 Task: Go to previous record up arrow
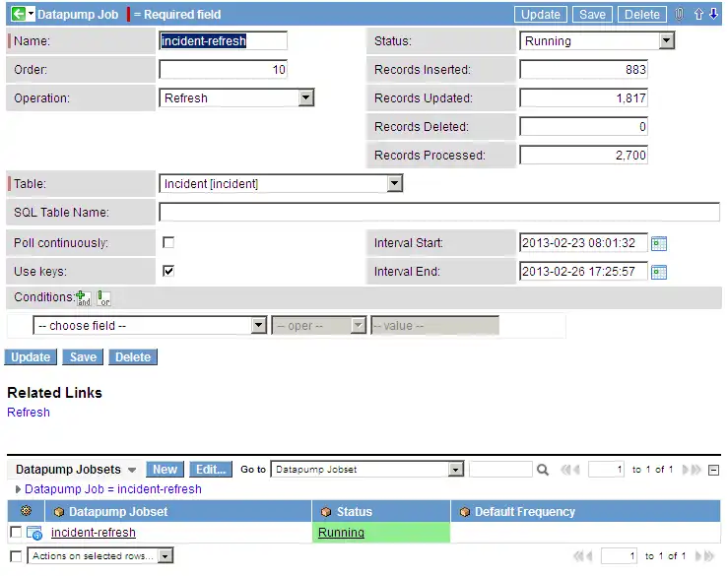pyautogui.click(x=698, y=15)
